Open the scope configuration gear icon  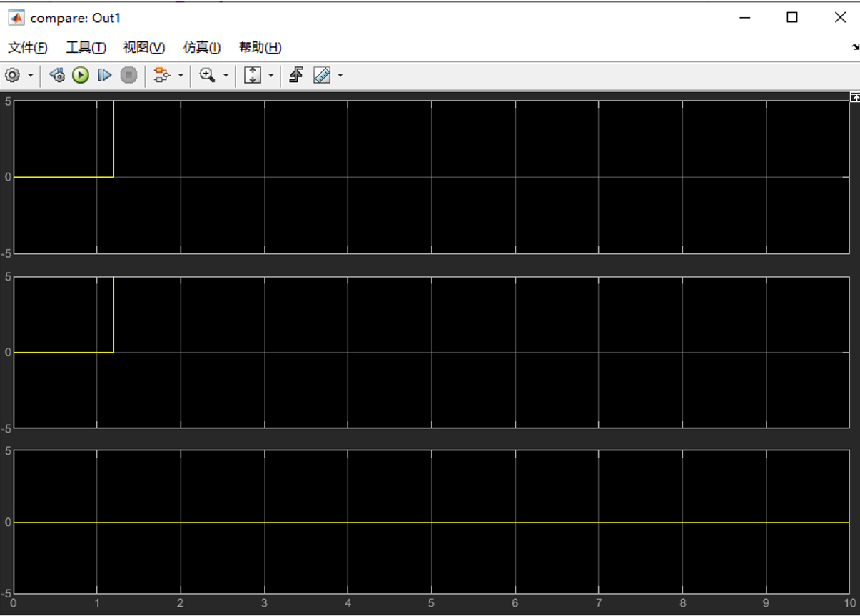click(13, 75)
